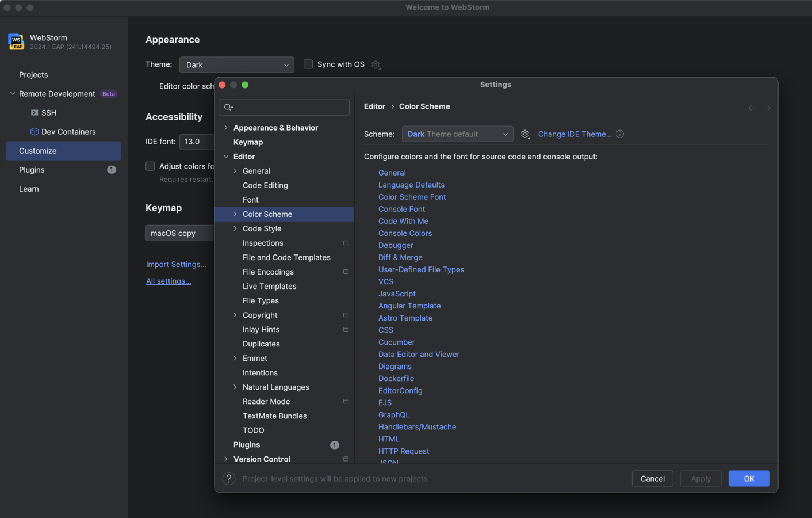Click the magnifier in the settings search field
The image size is (812, 518).
[228, 107]
